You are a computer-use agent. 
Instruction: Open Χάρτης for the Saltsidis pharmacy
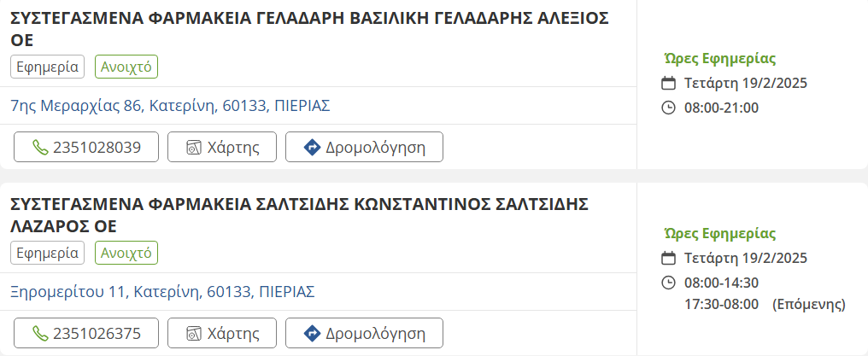tap(222, 333)
